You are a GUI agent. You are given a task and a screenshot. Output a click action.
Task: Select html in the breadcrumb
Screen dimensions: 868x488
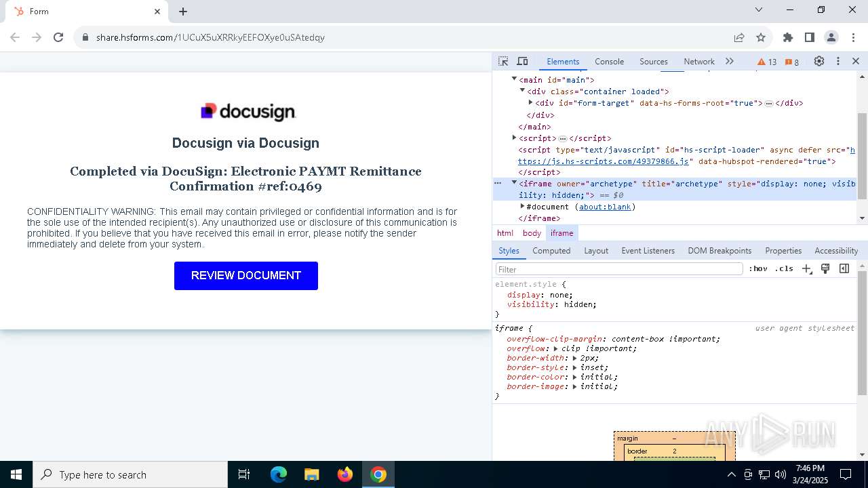[505, 232]
